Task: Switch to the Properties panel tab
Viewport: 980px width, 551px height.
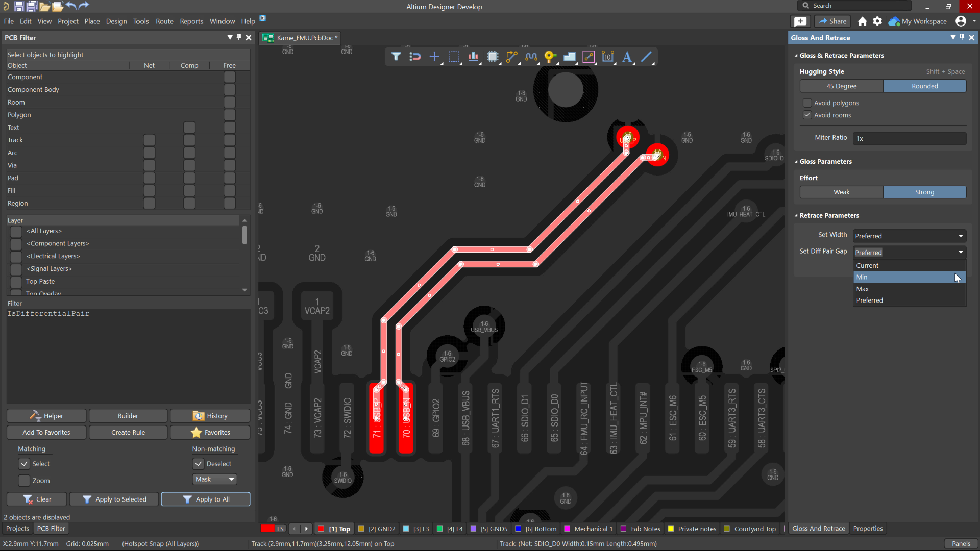Action: tap(868, 529)
